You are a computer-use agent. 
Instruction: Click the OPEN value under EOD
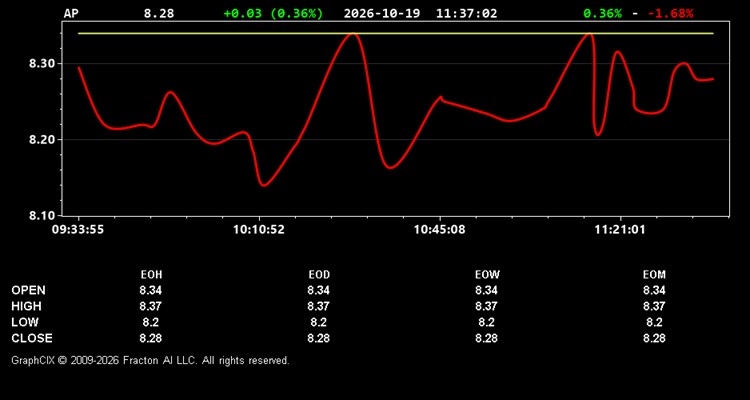[x=319, y=290]
